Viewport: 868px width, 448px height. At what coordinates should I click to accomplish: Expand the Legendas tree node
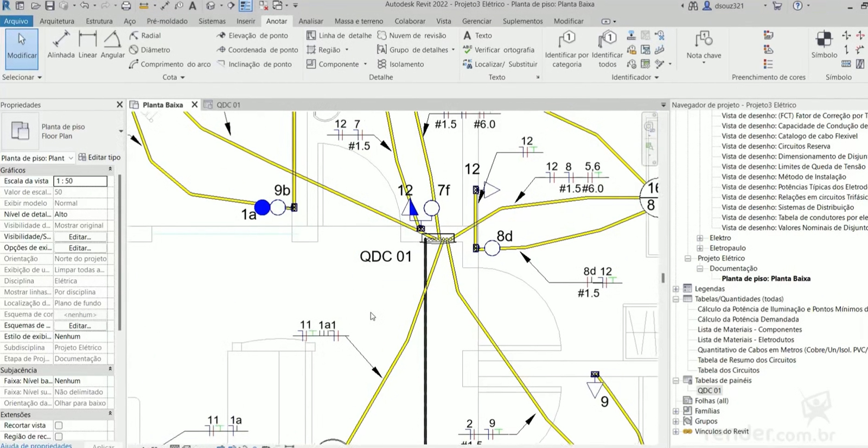point(676,289)
